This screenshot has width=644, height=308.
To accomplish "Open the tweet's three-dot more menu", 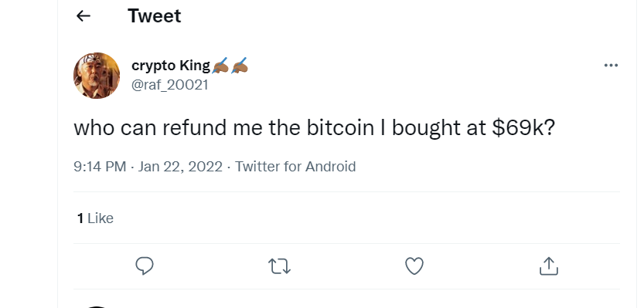I will [x=611, y=65].
